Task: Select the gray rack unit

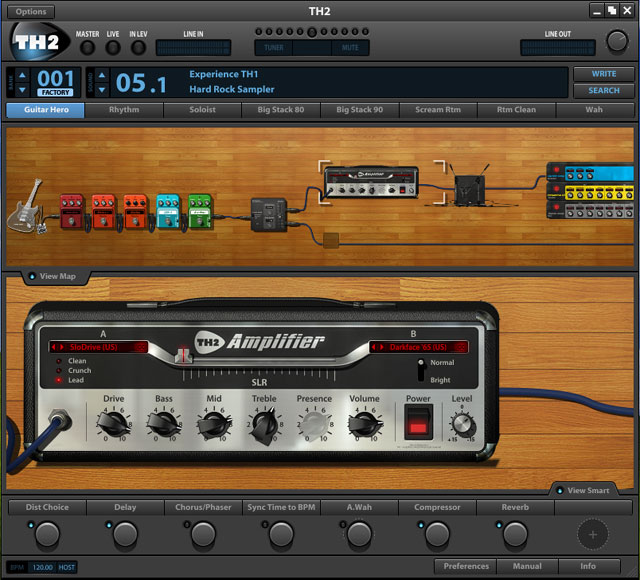Action: 590,210
